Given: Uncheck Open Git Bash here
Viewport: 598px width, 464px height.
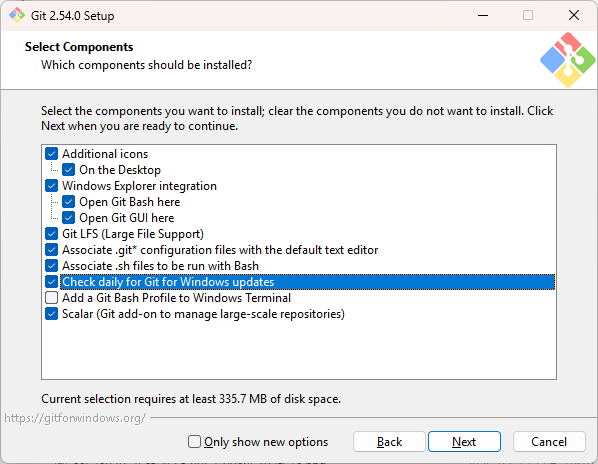Looking at the screenshot, I should (x=69, y=202).
